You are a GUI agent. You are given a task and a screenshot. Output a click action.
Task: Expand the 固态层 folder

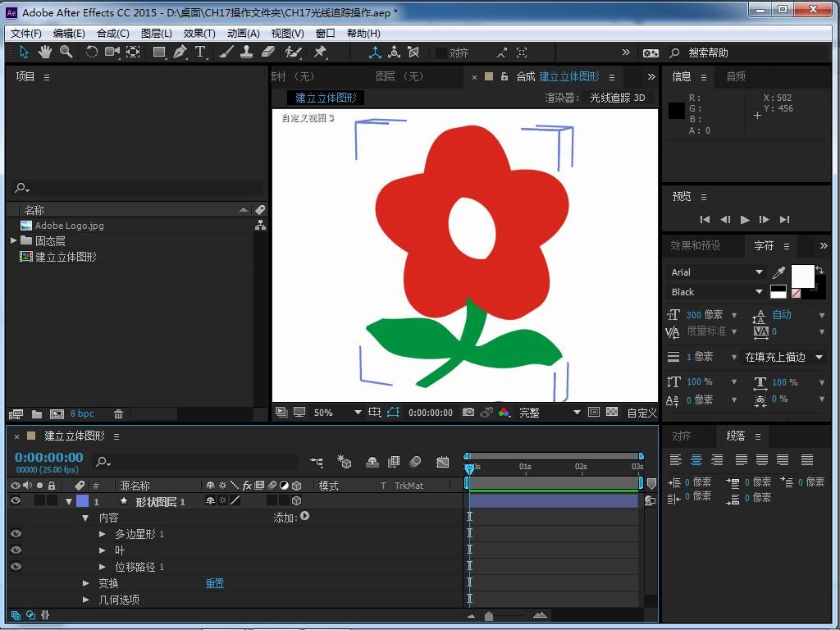[x=13, y=240]
